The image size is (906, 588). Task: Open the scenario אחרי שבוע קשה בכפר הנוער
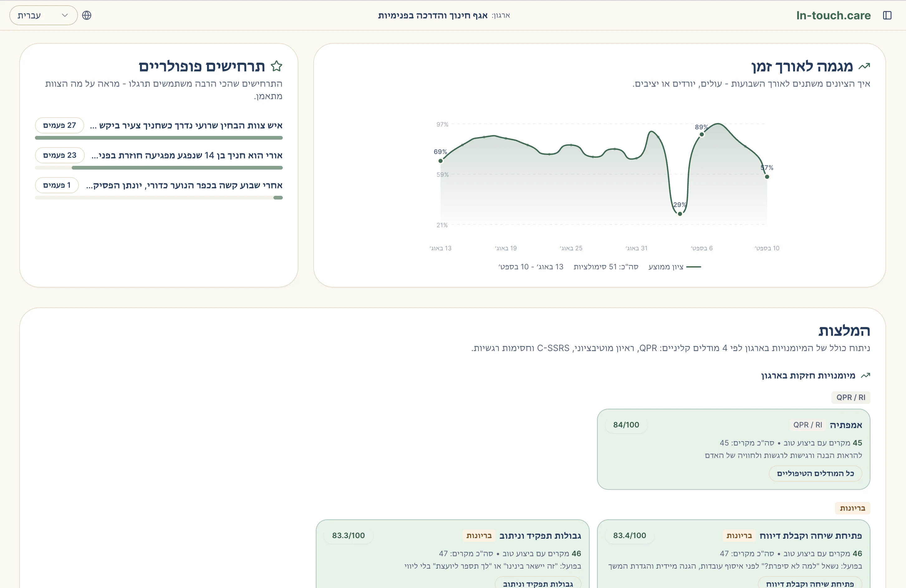pyautogui.click(x=184, y=185)
